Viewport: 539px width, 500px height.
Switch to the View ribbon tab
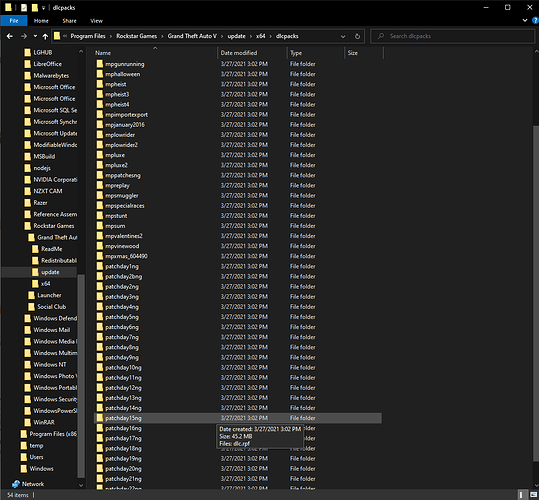click(96, 21)
